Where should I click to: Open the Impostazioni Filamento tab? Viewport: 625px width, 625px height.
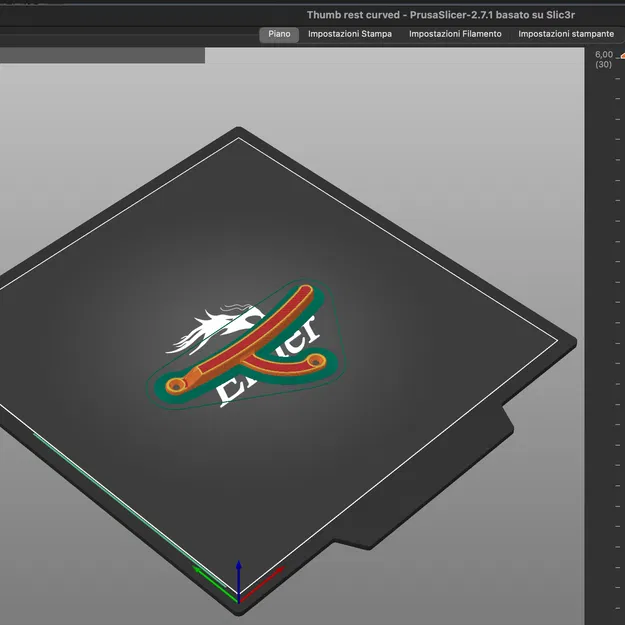click(x=455, y=34)
